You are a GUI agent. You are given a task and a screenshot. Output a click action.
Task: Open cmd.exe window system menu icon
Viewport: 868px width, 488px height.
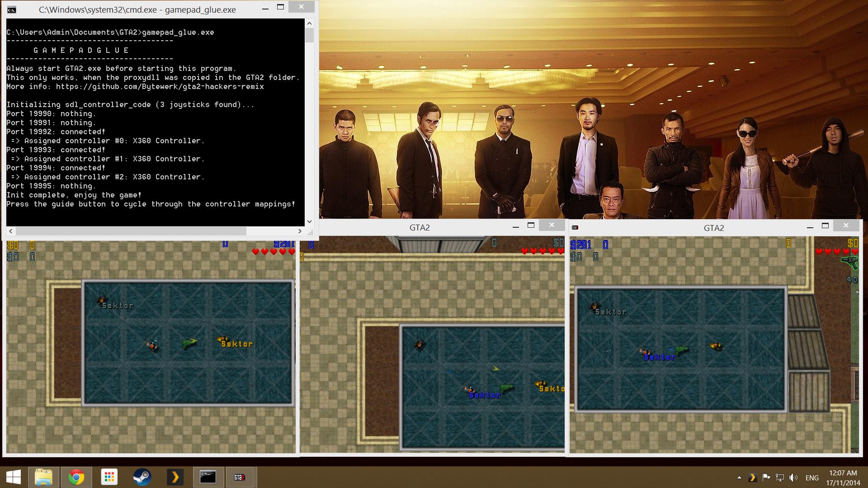click(12, 9)
